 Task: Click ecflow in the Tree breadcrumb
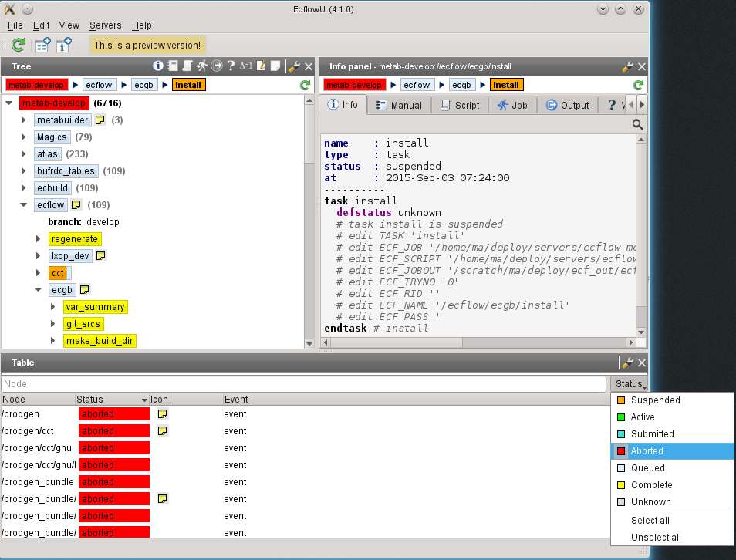click(99, 85)
